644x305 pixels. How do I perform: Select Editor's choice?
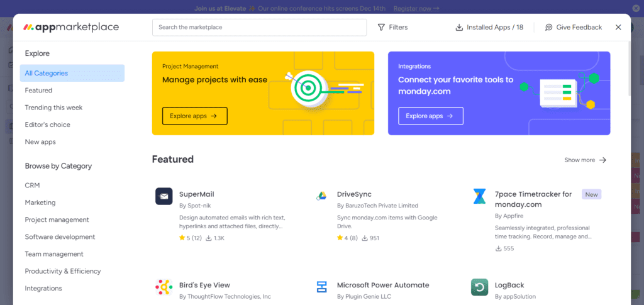coord(47,125)
